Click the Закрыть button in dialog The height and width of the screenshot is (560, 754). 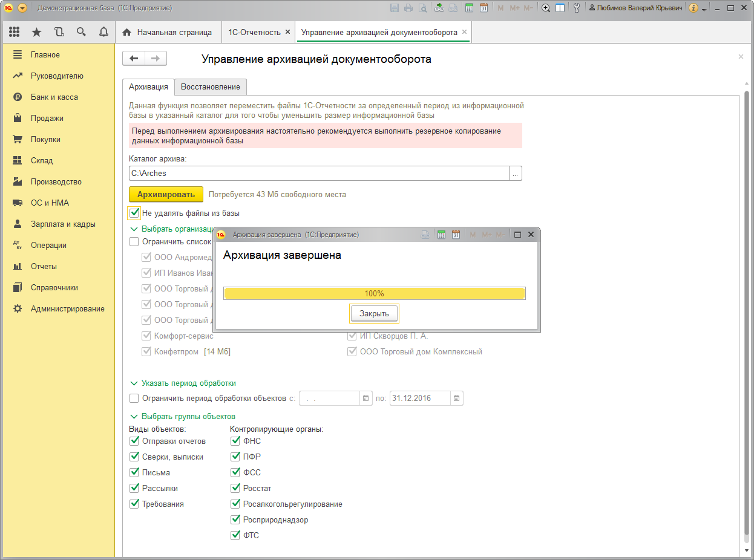(x=374, y=313)
